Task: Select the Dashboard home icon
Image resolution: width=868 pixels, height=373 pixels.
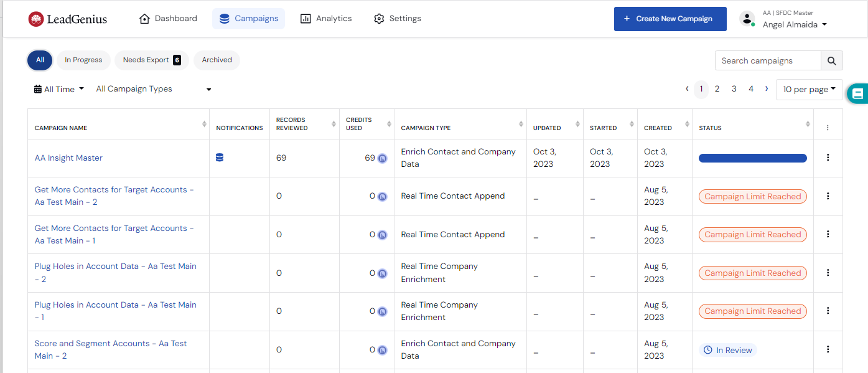Action: [x=146, y=18]
